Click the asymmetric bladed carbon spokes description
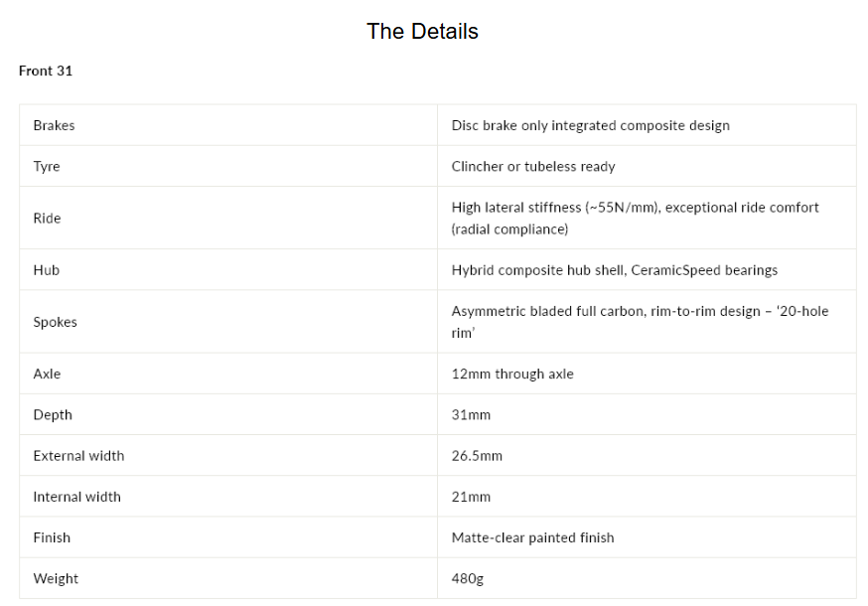The height and width of the screenshot is (606, 868). (x=640, y=322)
